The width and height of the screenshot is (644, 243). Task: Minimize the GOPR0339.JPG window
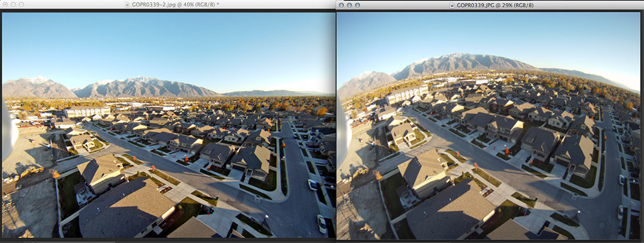coord(350,5)
